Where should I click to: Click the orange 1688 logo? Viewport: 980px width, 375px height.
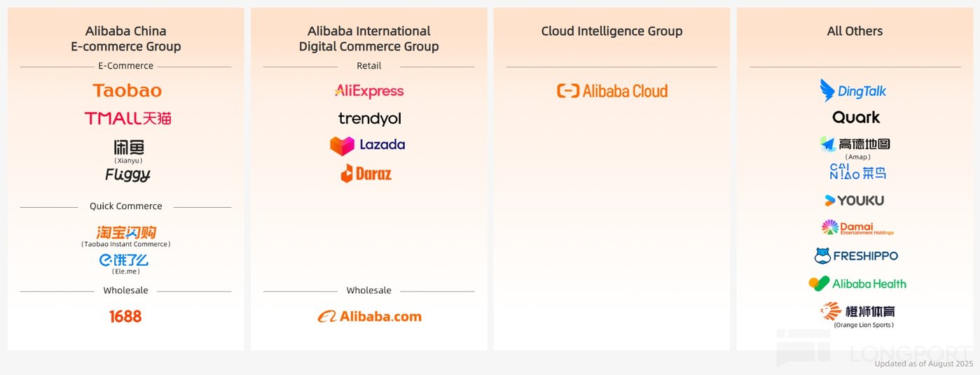(125, 317)
